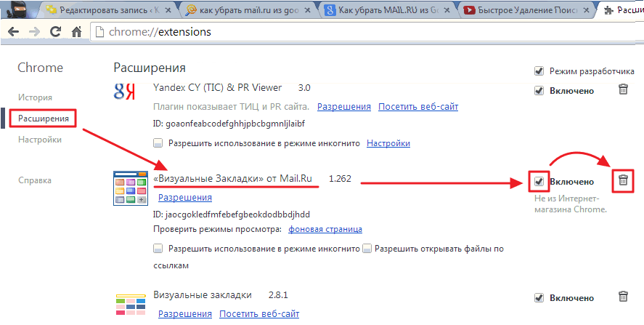Delete Mail.Ru Визуальные Закладки via trash icon
This screenshot has height=325, width=644.
click(x=623, y=180)
